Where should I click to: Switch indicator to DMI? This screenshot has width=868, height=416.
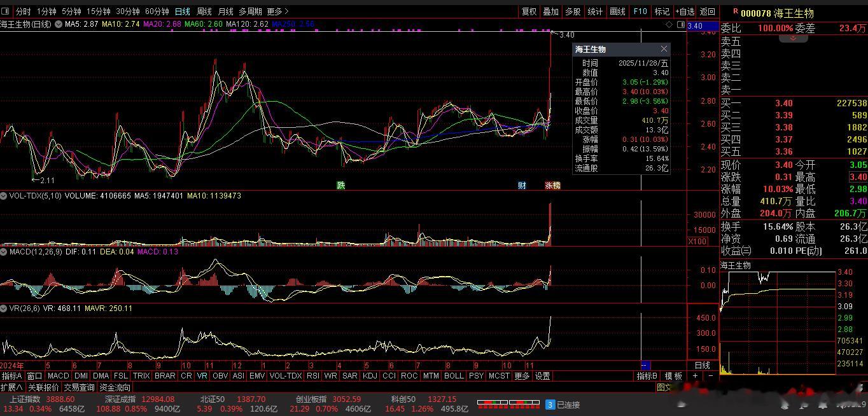click(x=81, y=376)
